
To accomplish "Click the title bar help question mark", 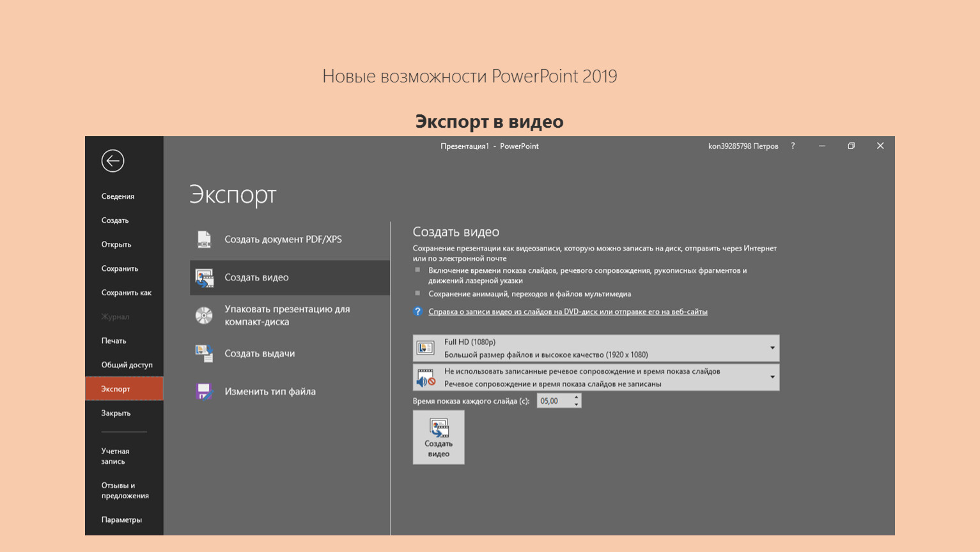I will point(793,146).
